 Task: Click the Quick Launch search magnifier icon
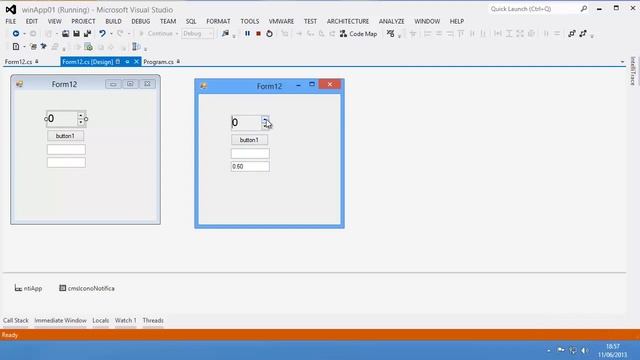point(584,9)
